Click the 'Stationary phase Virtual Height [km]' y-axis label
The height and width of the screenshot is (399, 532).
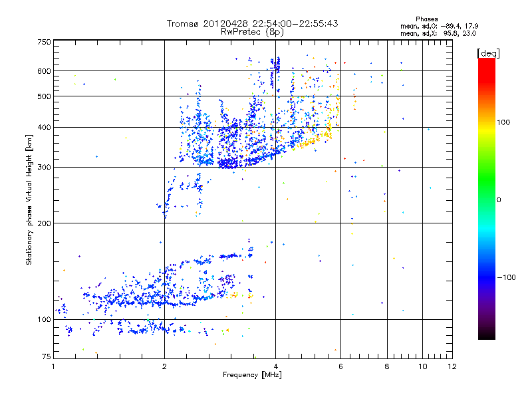pyautogui.click(x=29, y=199)
